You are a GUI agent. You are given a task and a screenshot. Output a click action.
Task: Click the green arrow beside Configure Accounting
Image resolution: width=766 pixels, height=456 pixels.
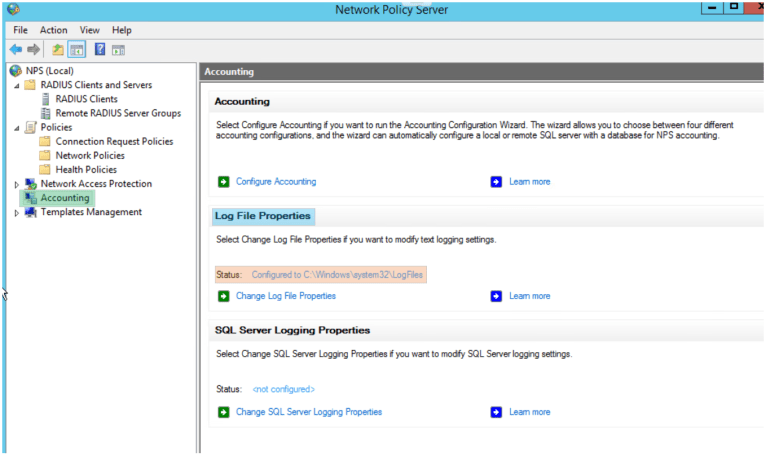(223, 182)
